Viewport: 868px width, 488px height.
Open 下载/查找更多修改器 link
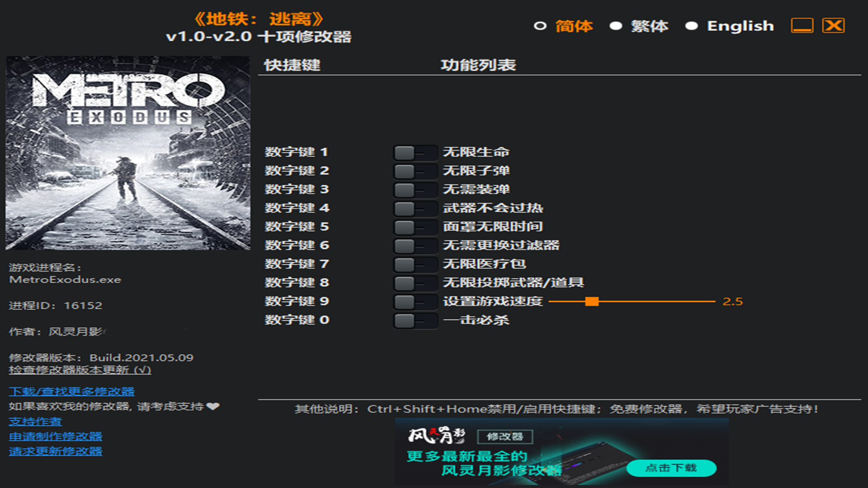[71, 391]
